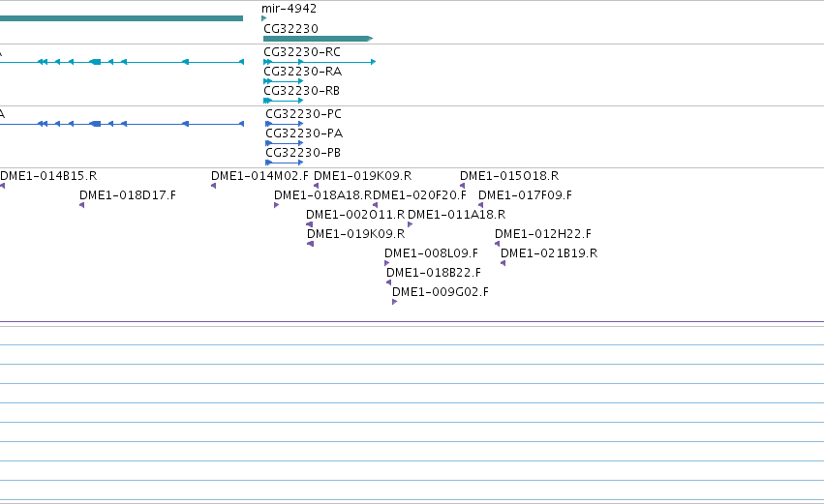Select the CG32230-PA CDS glyph
Image resolution: width=824 pixels, height=504 pixels.
[x=285, y=143]
